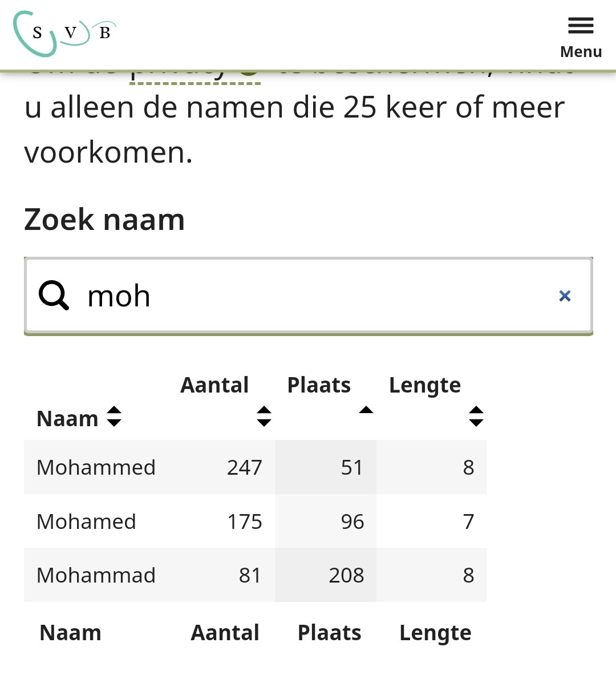616x675 pixels.
Task: Click the magnifying glass search icon
Action: click(x=54, y=296)
